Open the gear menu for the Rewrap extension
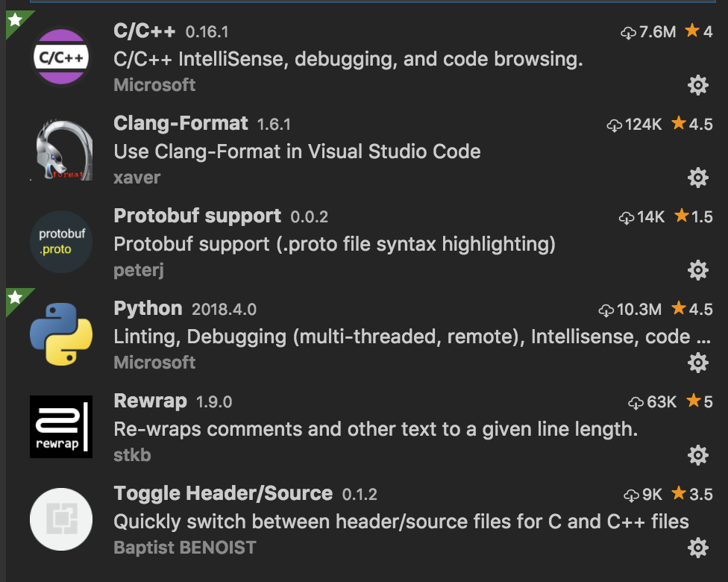 click(698, 455)
